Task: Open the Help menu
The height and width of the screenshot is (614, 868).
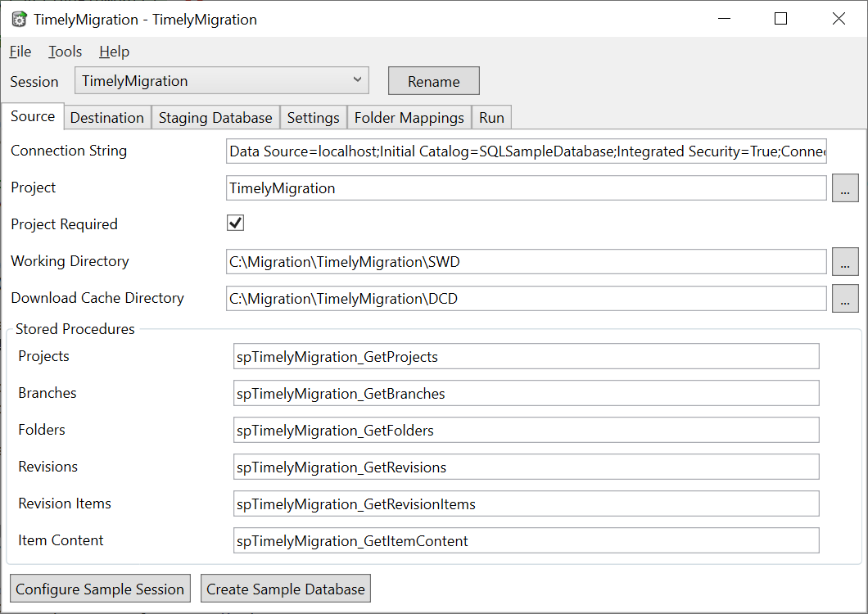Action: [x=114, y=52]
